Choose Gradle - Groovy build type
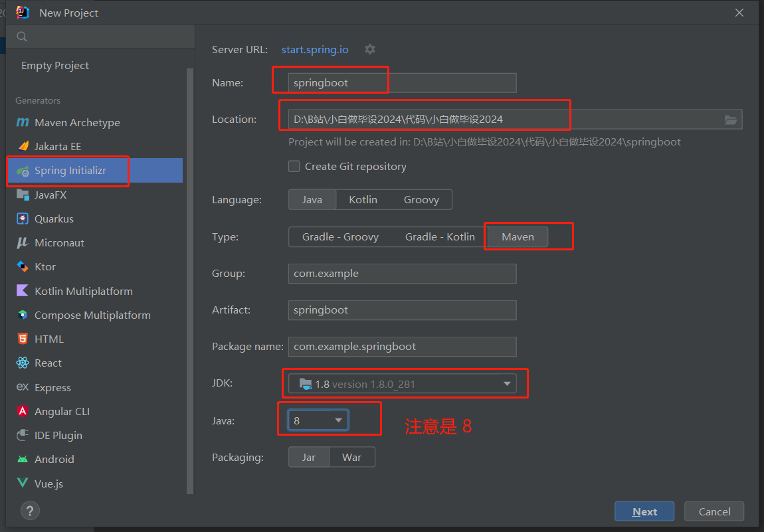Screen dimensions: 764x532 340,236
